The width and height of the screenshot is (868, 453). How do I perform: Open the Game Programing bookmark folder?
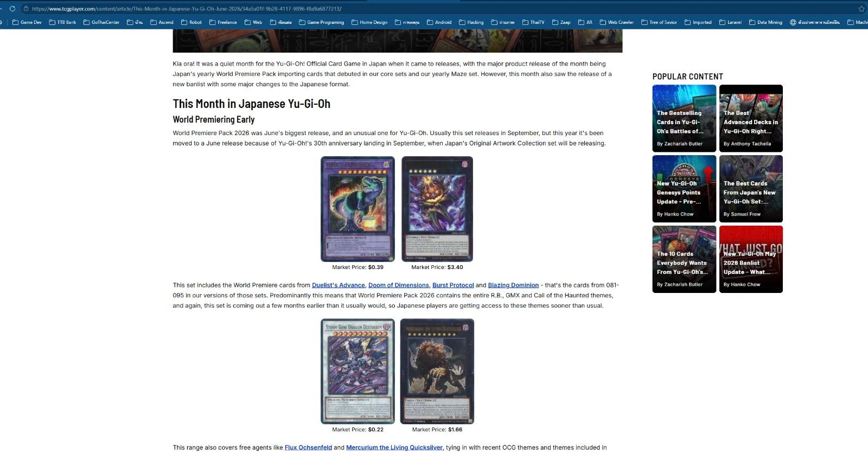[322, 22]
